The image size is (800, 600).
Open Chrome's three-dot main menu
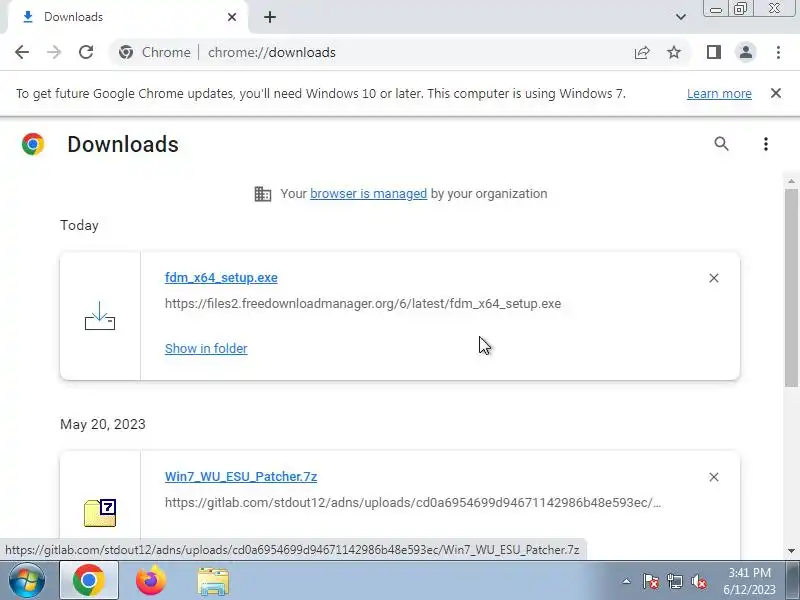click(x=778, y=52)
